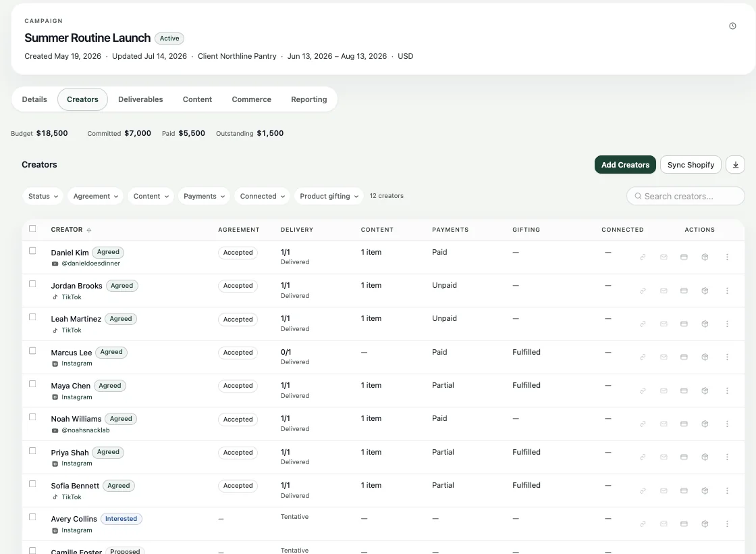756x554 pixels.
Task: Select Marcus Lee's row checkbox
Action: [x=32, y=351]
